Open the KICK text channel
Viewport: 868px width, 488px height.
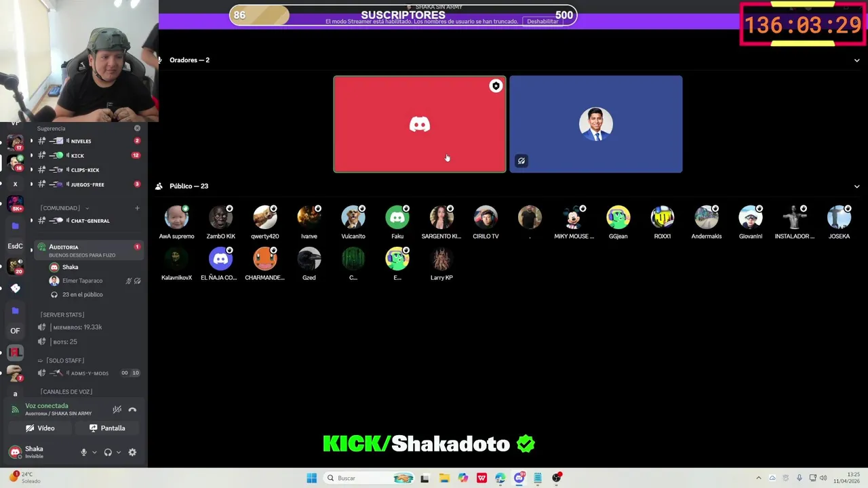tap(88, 155)
